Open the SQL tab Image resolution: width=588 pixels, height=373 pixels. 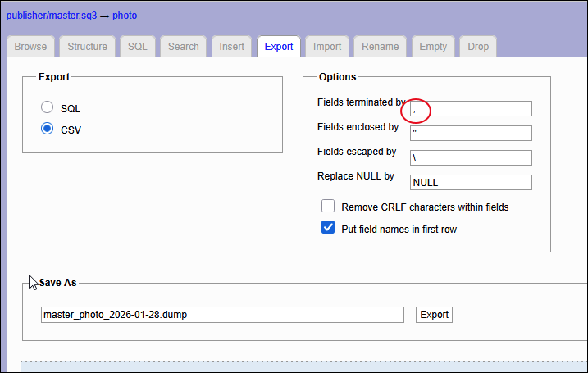[x=137, y=47]
